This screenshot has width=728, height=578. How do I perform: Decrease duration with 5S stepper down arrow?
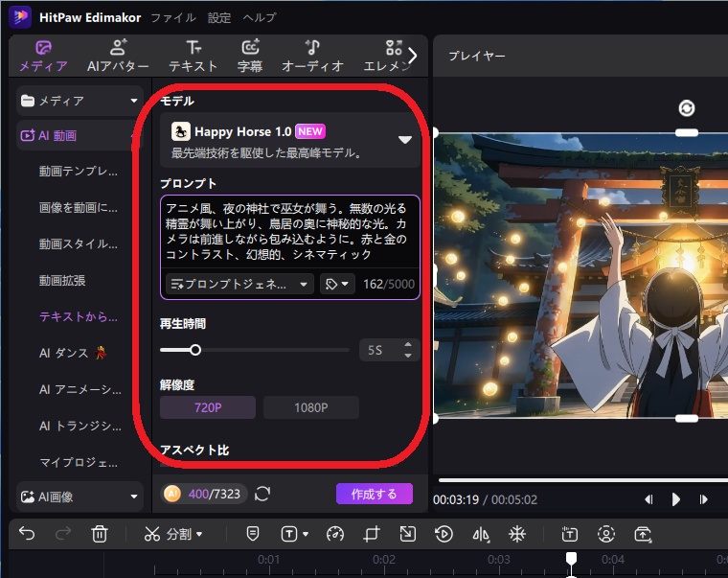click(x=408, y=355)
